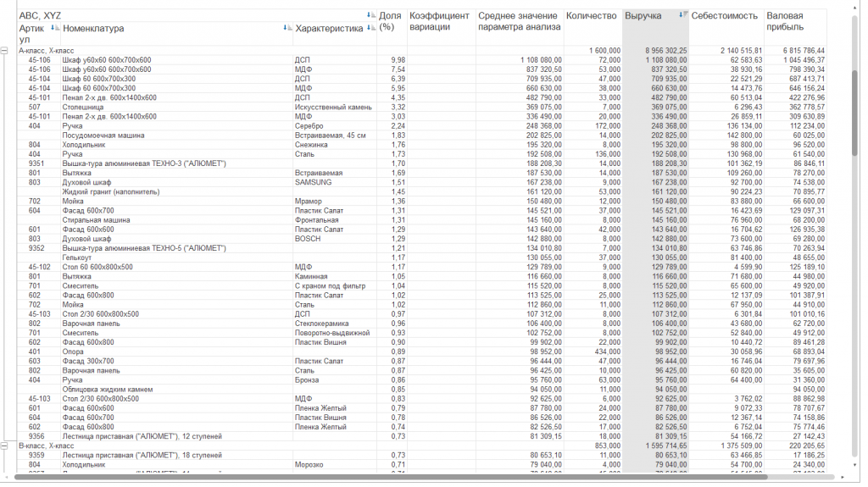
Task: Click the sort icon beside Характеристика header
Action: pos(370,28)
